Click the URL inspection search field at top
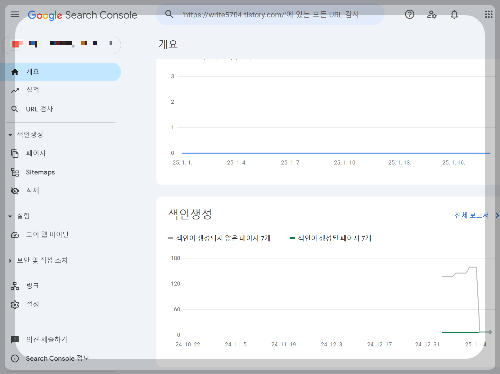This screenshot has height=374, width=500. pyautogui.click(x=270, y=14)
